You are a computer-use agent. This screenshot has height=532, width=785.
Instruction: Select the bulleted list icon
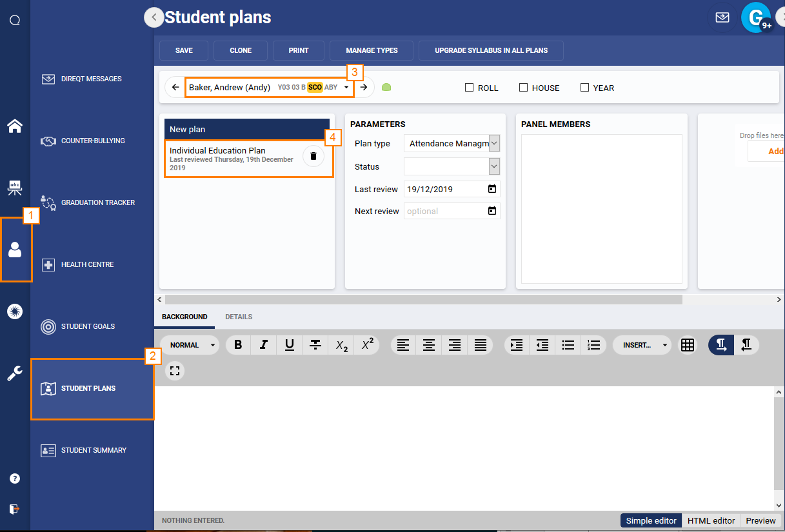tap(568, 345)
